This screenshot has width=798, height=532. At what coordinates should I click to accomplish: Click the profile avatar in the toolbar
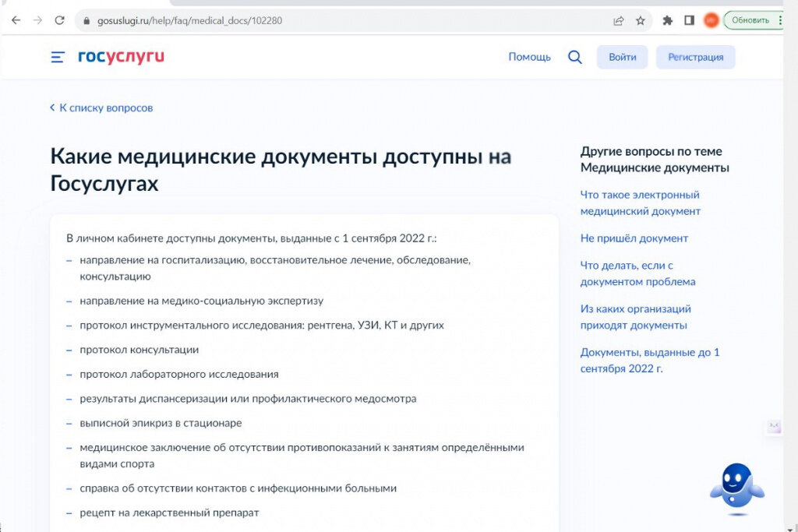pos(711,19)
